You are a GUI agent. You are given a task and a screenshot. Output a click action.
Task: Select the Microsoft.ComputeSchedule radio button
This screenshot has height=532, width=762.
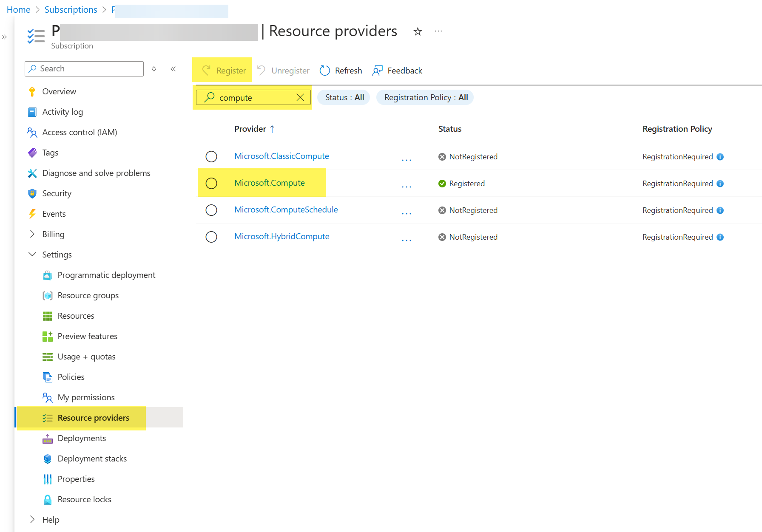pos(211,210)
